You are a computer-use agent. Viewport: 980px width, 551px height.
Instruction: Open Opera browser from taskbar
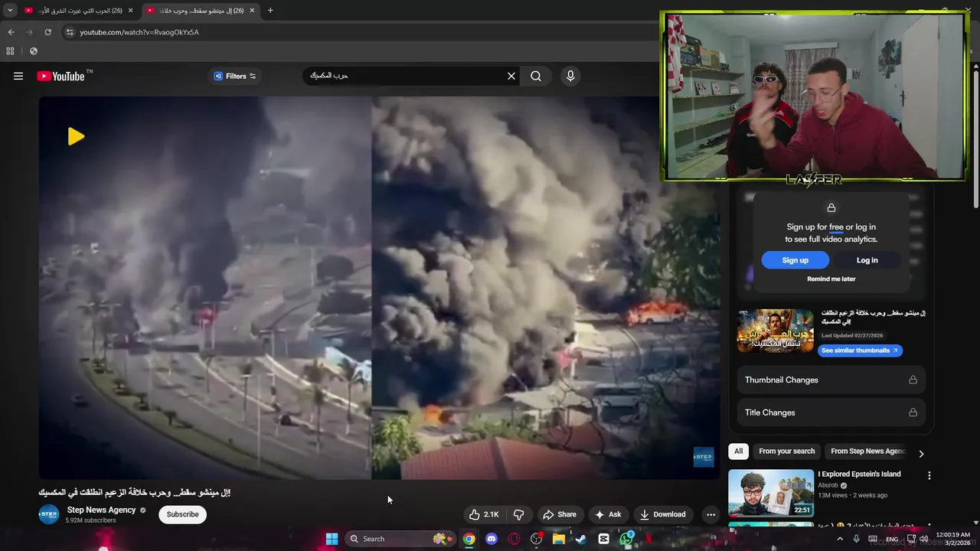point(514,539)
